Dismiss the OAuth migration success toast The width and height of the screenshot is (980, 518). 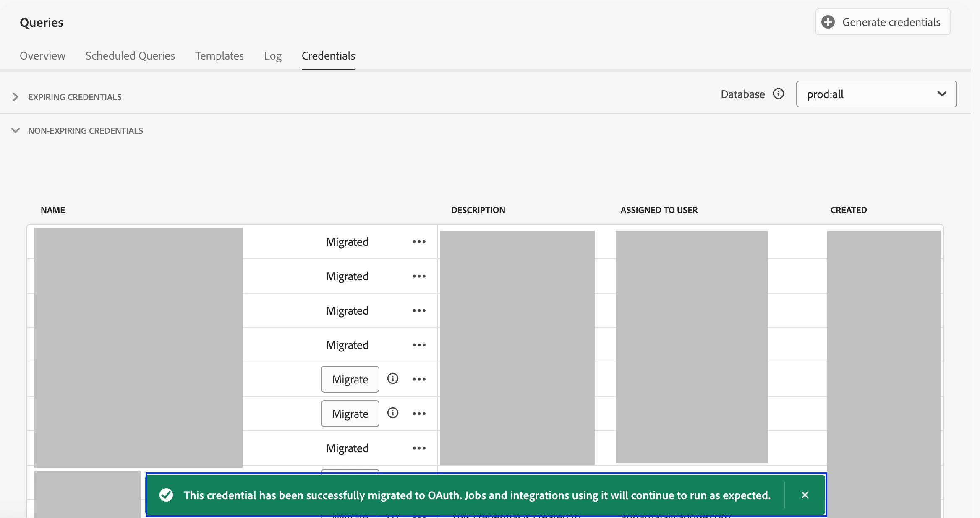pyautogui.click(x=805, y=495)
